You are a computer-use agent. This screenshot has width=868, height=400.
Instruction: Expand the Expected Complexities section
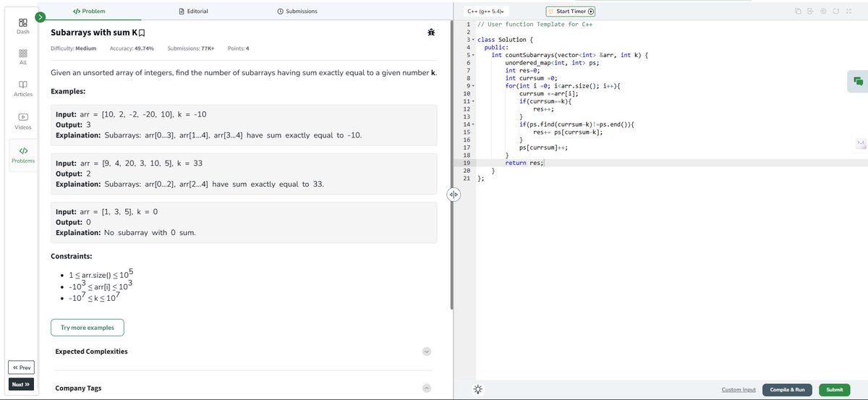tap(426, 352)
